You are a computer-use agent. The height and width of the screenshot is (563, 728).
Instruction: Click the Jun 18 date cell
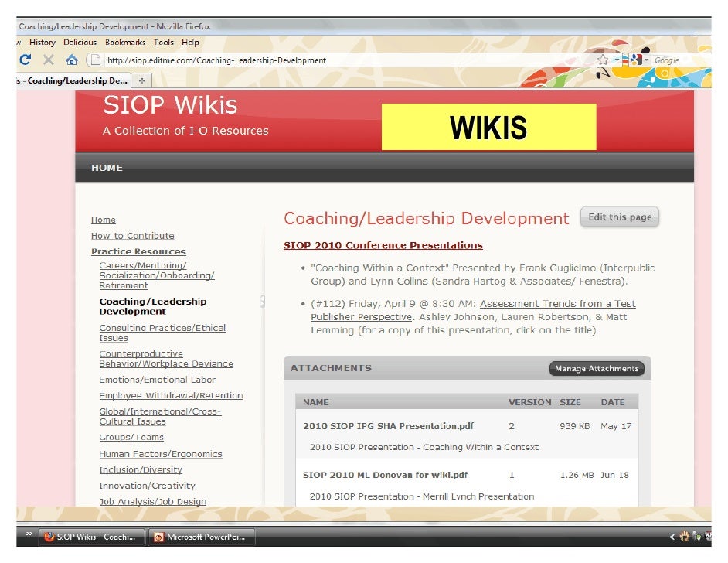pyautogui.click(x=614, y=475)
